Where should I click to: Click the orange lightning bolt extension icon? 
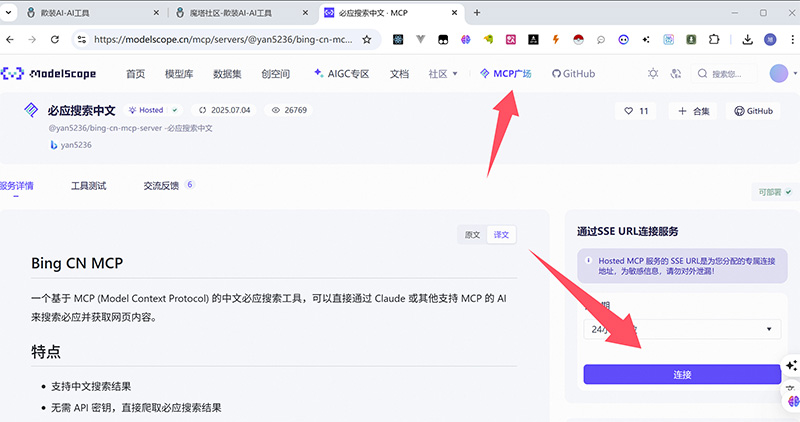coord(556,39)
